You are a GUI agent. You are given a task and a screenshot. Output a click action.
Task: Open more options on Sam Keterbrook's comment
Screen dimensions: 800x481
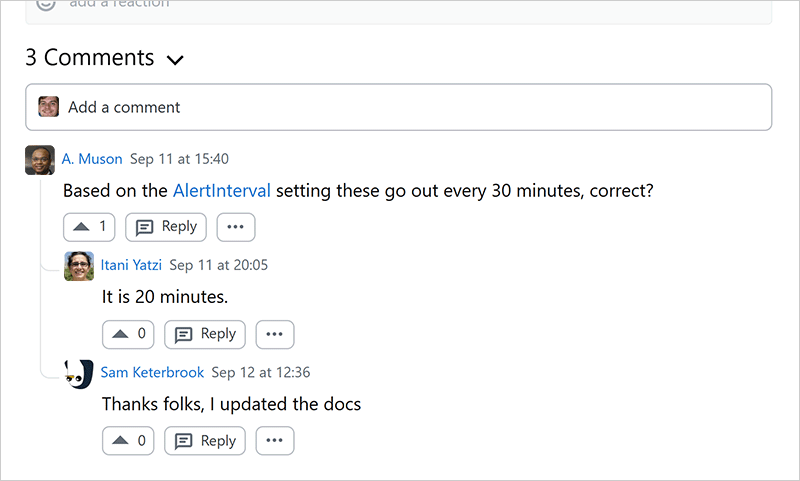(x=275, y=441)
